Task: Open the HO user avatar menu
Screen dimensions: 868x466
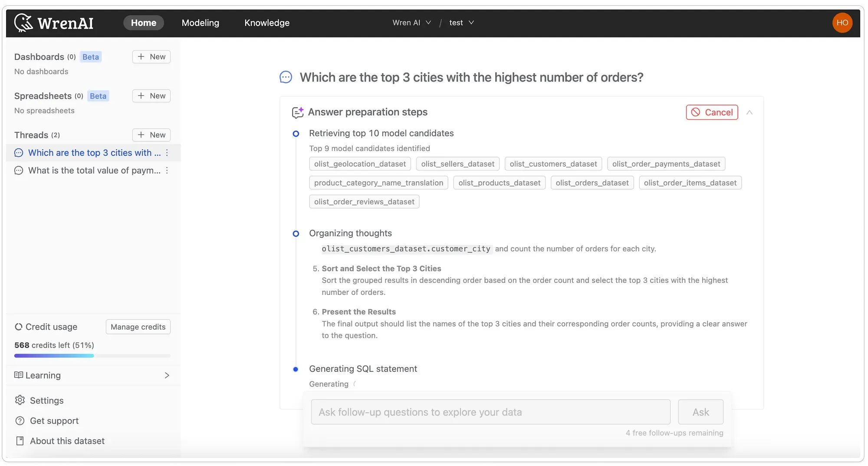Action: [x=842, y=23]
